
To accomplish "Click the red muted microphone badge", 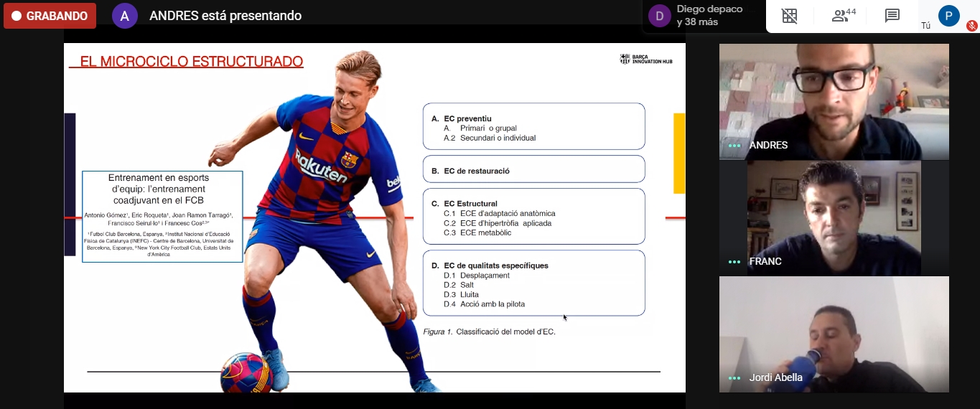I will (x=972, y=26).
